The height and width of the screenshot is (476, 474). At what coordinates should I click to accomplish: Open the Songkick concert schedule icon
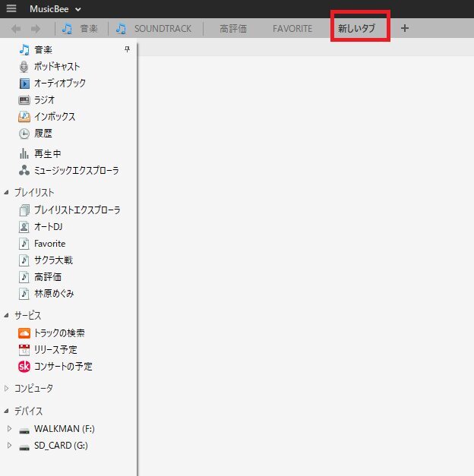tap(24, 367)
